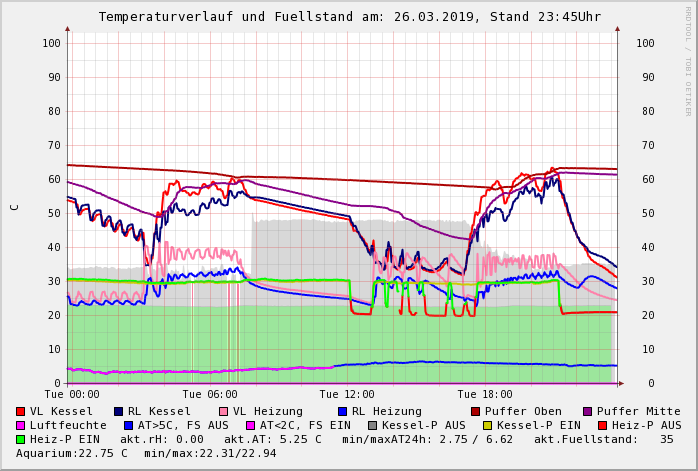This screenshot has height=471, width=698.
Task: Select the blue RL Heizung legend swatch
Action: (341, 411)
